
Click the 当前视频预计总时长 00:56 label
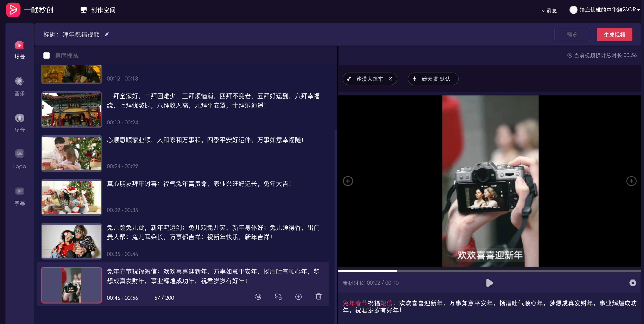pos(605,55)
